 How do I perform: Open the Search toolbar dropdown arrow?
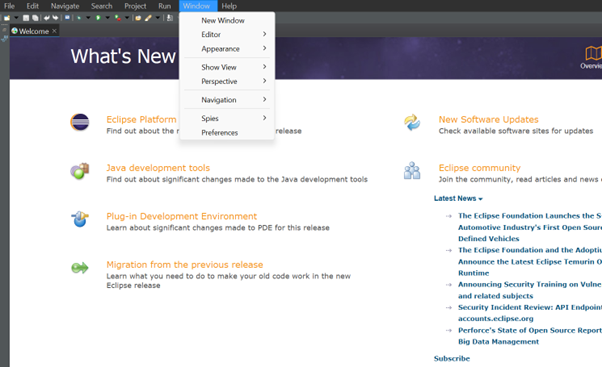pos(158,18)
